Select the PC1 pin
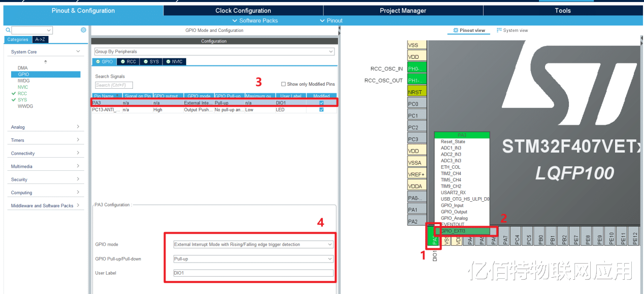Image resolution: width=644 pixels, height=294 pixels. pyautogui.click(x=417, y=116)
